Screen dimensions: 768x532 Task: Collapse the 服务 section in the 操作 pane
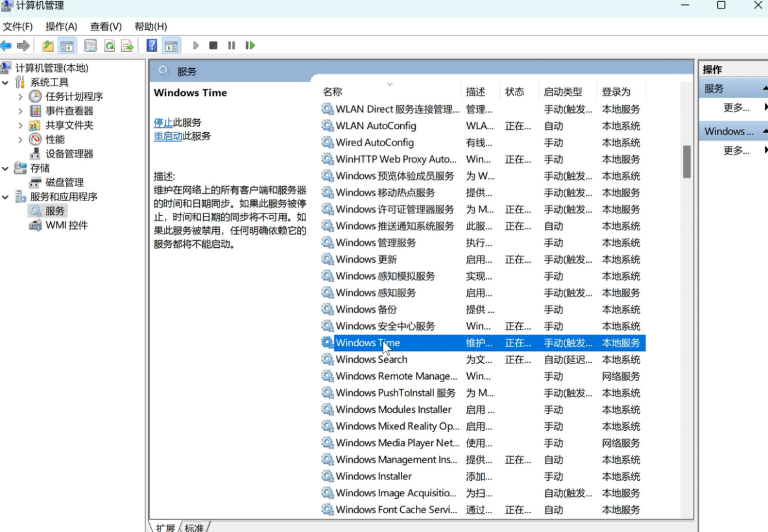click(765, 88)
